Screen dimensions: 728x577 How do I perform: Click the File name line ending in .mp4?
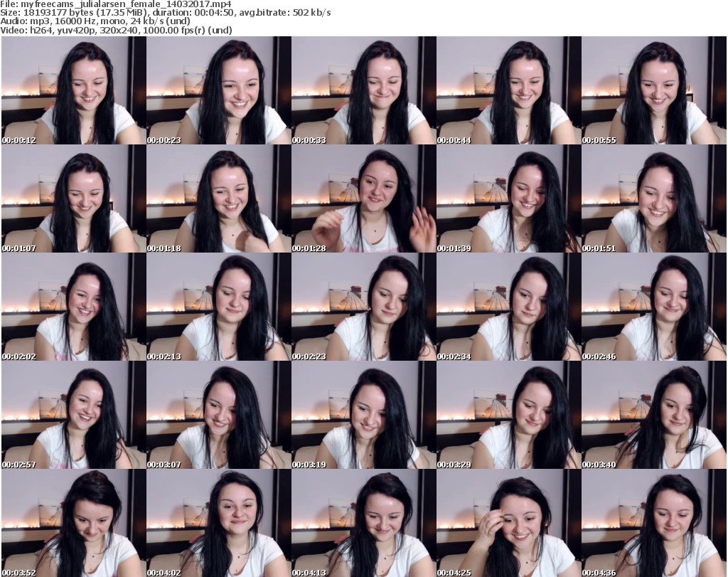click(x=116, y=4)
